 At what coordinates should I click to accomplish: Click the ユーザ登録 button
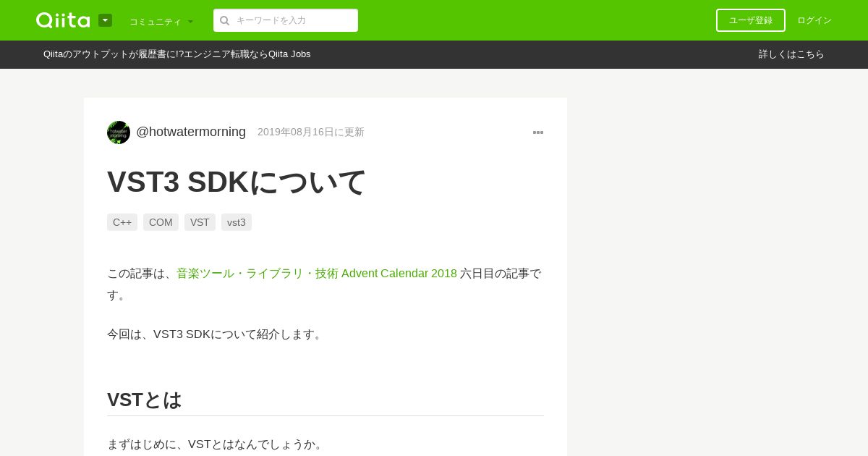751,20
